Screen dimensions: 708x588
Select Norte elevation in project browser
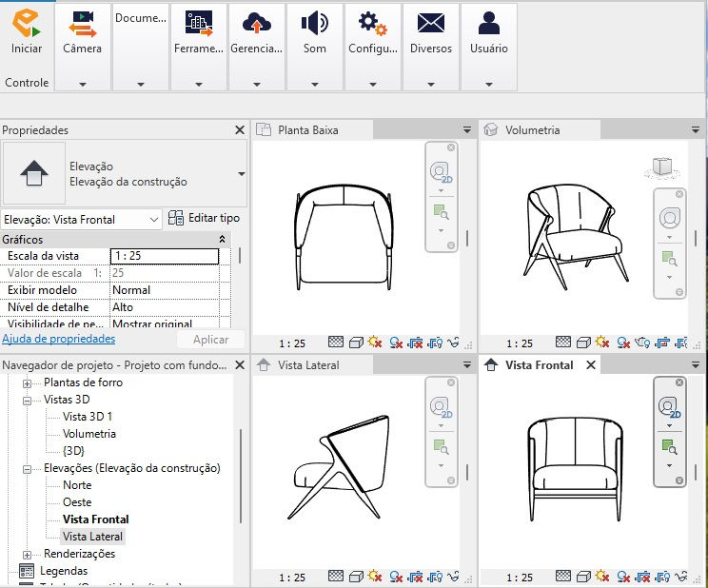point(77,485)
